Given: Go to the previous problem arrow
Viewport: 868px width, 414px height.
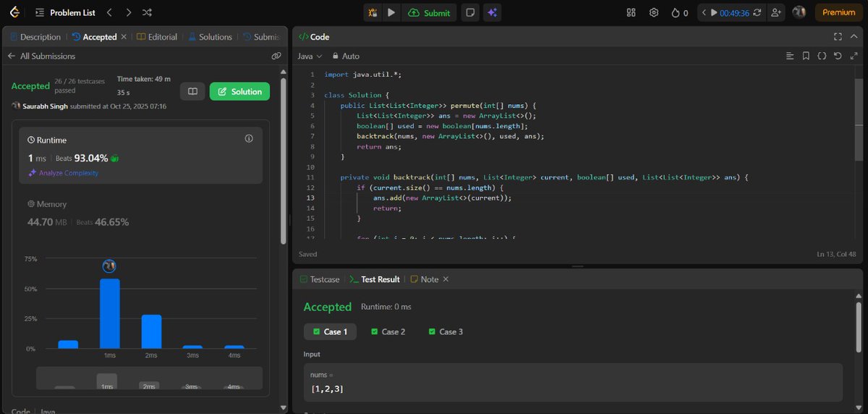Looking at the screenshot, I should coord(109,13).
